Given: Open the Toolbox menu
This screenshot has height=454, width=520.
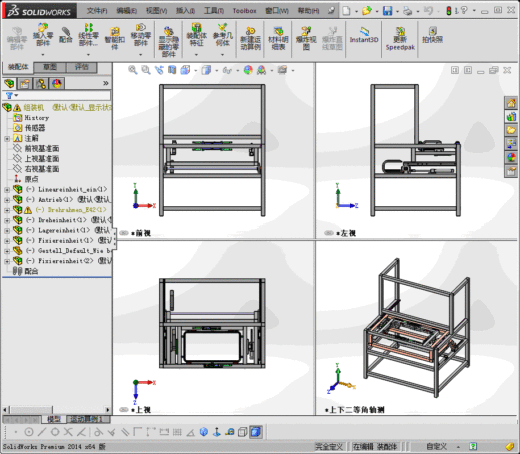Looking at the screenshot, I should coord(244,11).
